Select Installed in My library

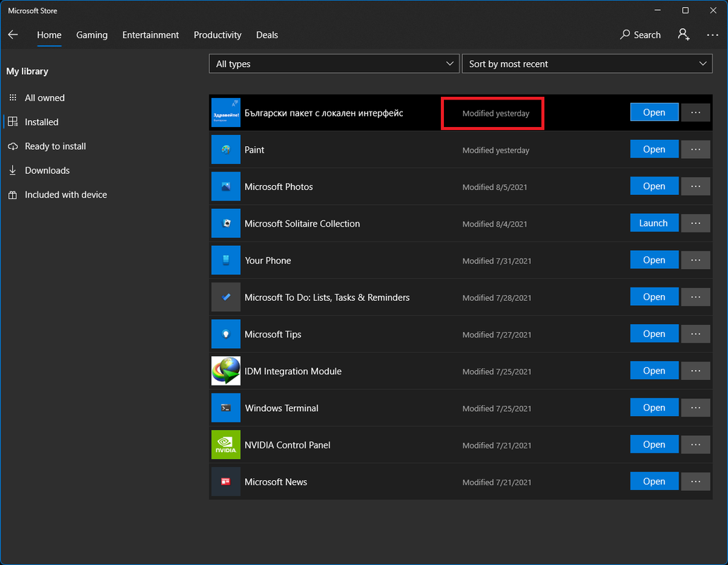pyautogui.click(x=41, y=122)
